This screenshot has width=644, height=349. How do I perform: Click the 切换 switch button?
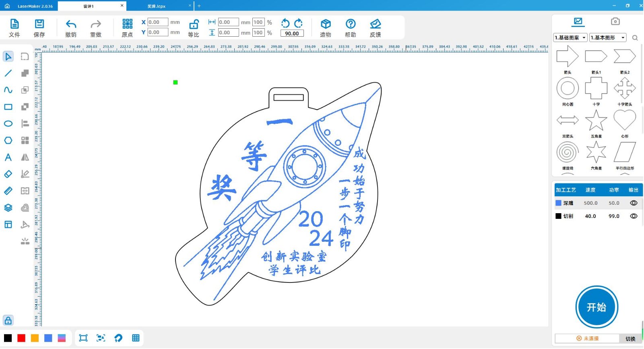tap(630, 339)
